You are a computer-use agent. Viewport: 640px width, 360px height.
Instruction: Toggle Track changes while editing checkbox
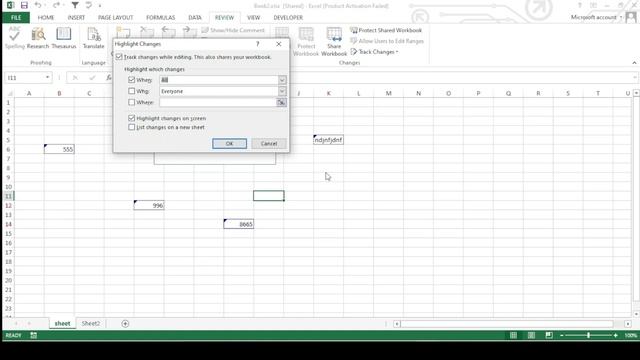click(119, 57)
